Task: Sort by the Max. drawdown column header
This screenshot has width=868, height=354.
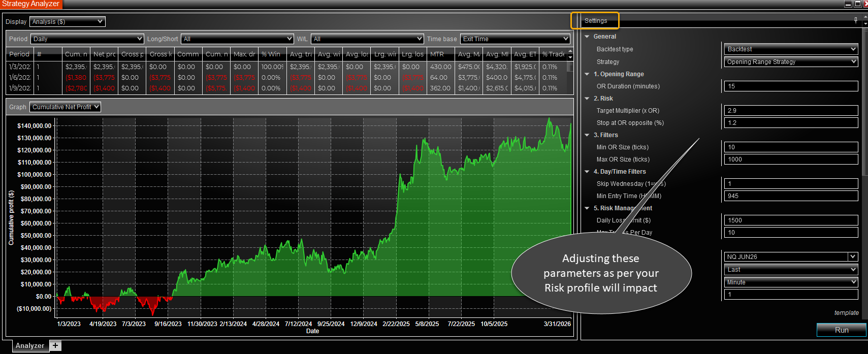Action: pos(245,54)
